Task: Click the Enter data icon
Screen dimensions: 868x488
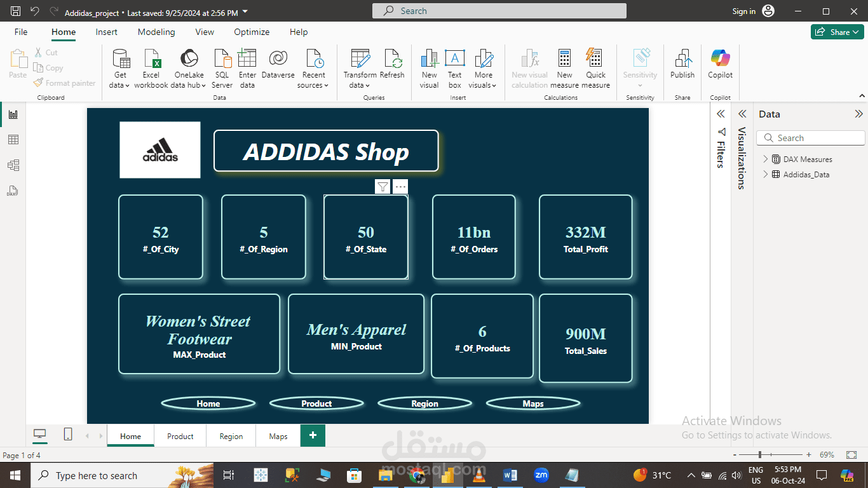Action: [x=247, y=58]
